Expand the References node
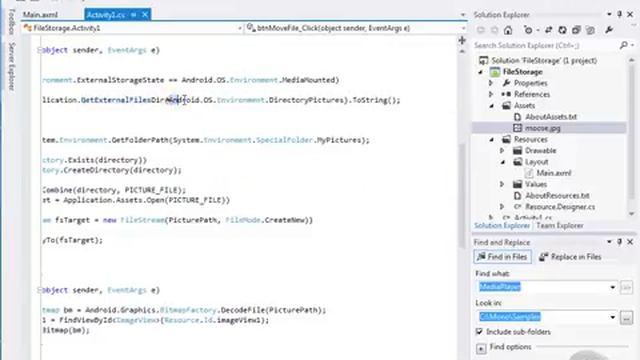Screen dimensions: 640x360 (x=491, y=94)
